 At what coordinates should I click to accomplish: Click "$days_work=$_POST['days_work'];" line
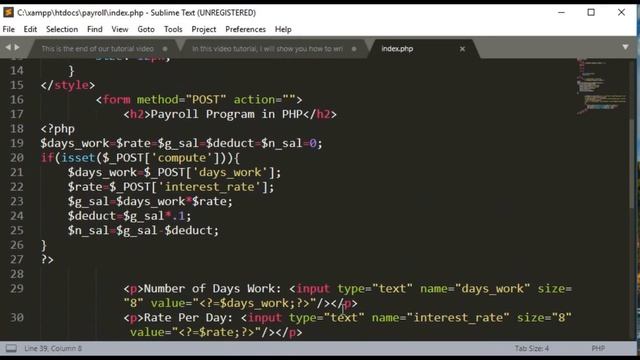click(175, 172)
